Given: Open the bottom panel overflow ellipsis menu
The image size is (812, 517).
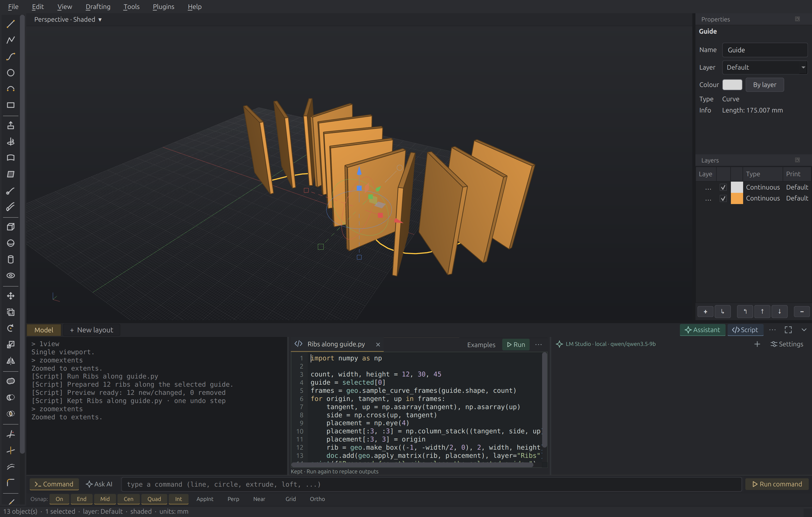Looking at the screenshot, I should point(772,330).
